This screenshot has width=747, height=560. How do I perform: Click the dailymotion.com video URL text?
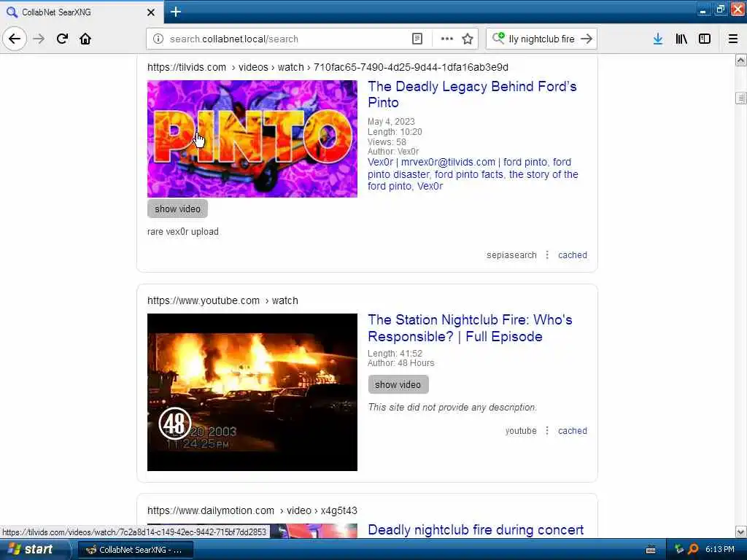(x=252, y=510)
